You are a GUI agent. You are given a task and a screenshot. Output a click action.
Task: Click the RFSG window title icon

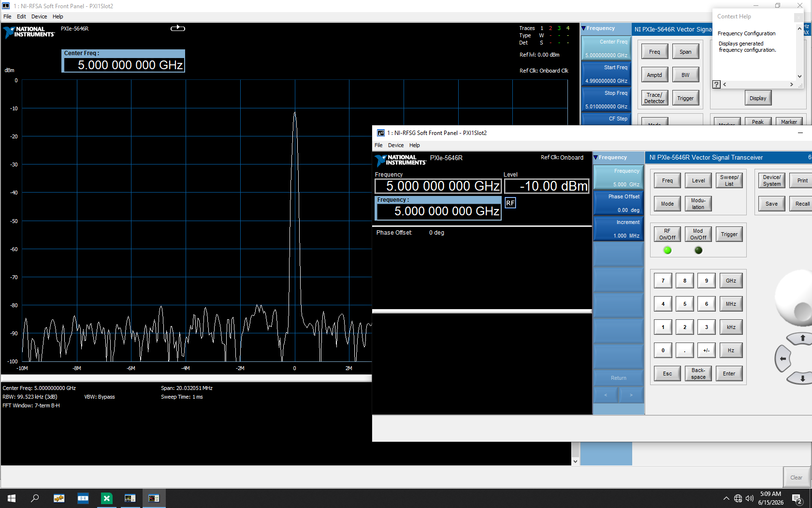click(x=381, y=133)
